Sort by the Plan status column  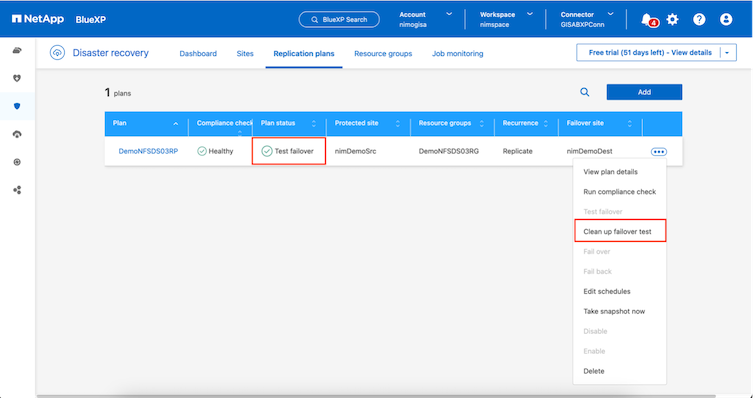point(313,124)
